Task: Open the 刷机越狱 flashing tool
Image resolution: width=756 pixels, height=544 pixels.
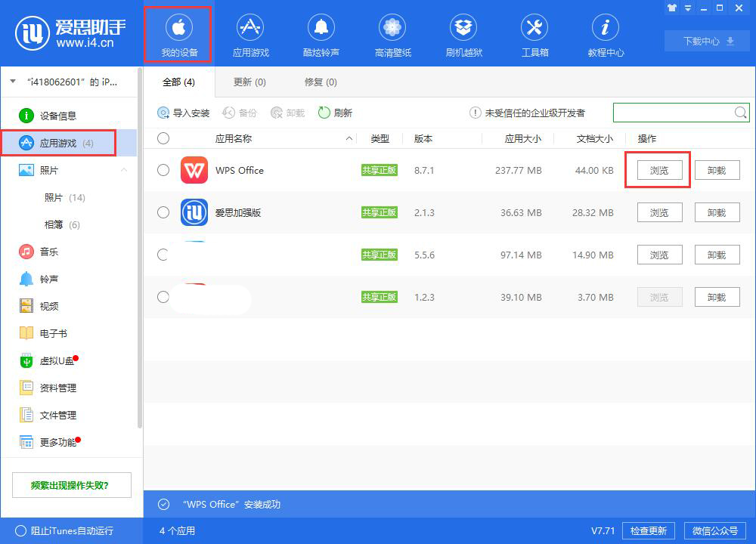Action: (x=463, y=33)
